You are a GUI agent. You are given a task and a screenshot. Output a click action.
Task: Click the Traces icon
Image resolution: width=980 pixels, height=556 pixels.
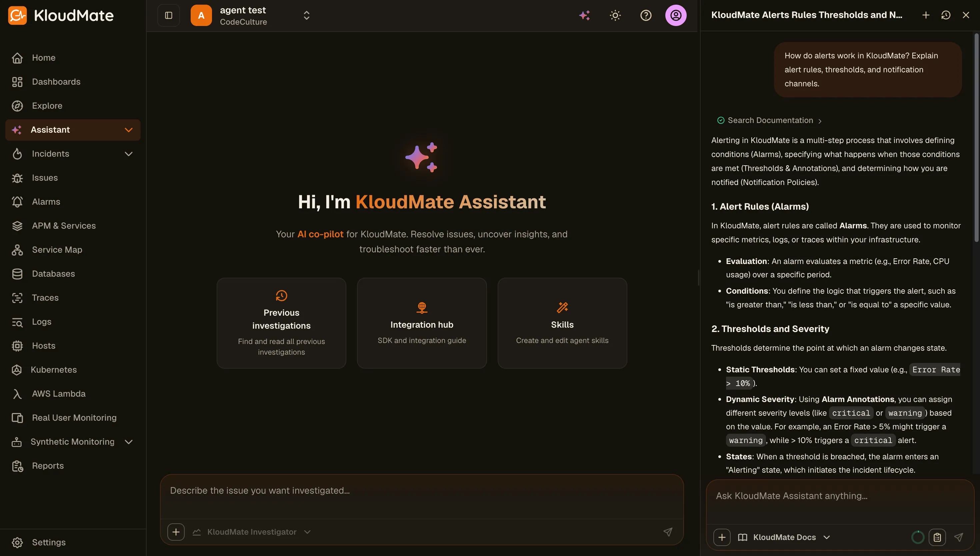coord(17,298)
